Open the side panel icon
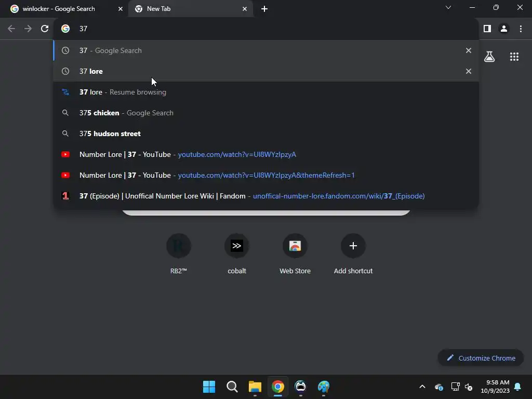The height and width of the screenshot is (399, 532). pyautogui.click(x=487, y=29)
